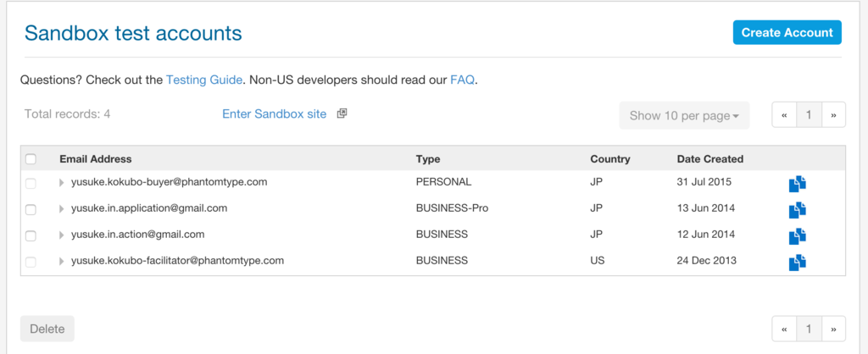This screenshot has height=354, width=868.
Task: Select checkbox for yusuke.kokubo-facilitator account row
Action: [x=31, y=262]
